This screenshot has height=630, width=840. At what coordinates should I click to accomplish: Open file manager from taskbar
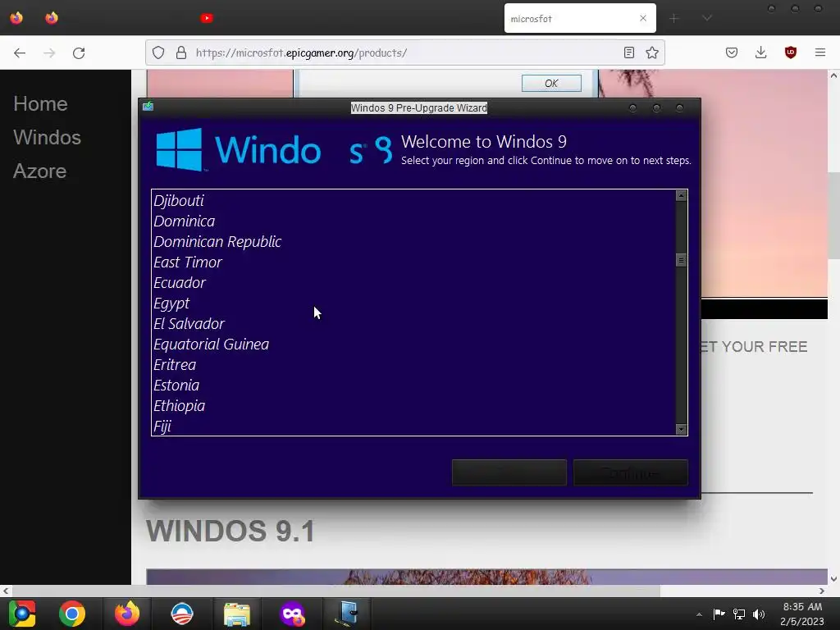pos(237,614)
